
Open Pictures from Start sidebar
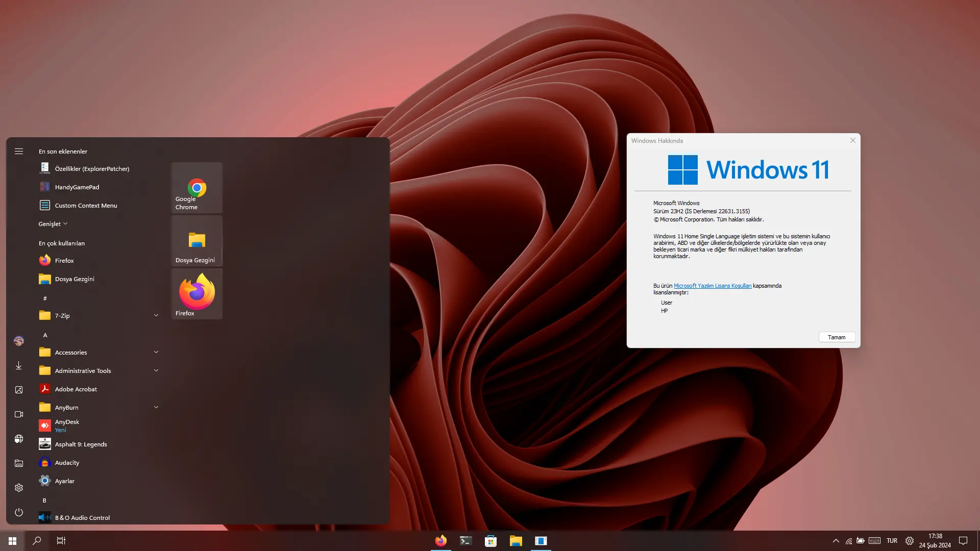click(19, 390)
